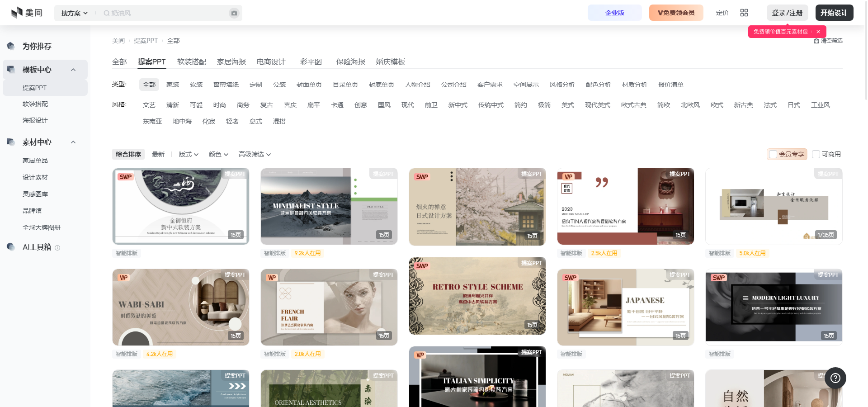
Task: Expand the 高级筛选 dropdown
Action: point(255,154)
